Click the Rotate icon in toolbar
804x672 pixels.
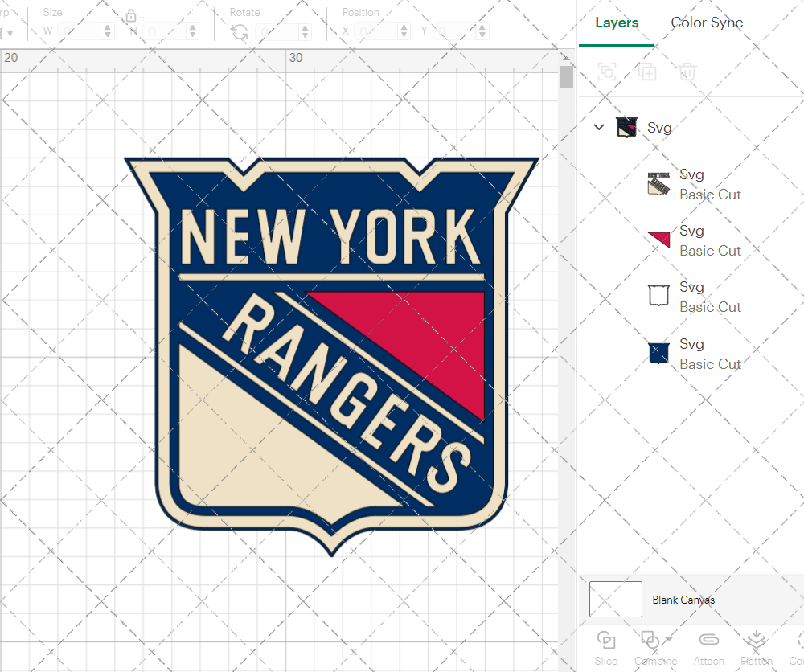tap(240, 32)
